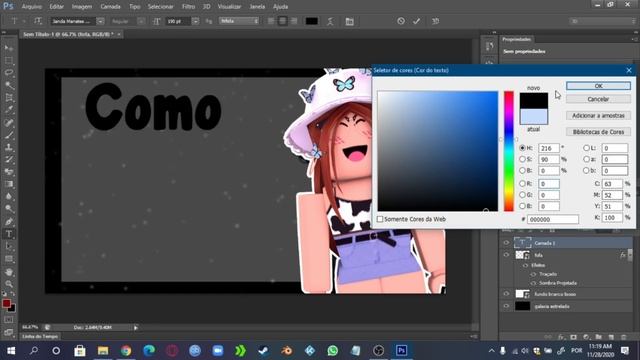Hide the galaxia estrelada layer
The image size is (640, 360).
tap(506, 306)
